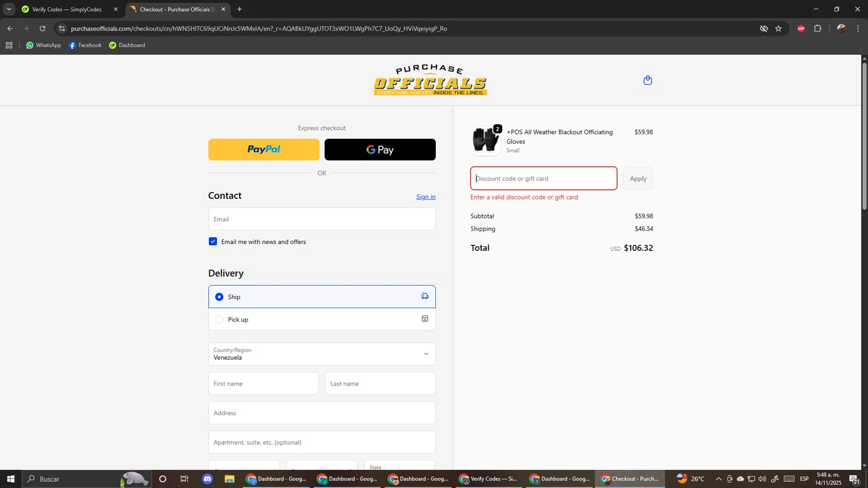Click the product name Blackout Officiating Gloves
The width and height of the screenshot is (868, 488).
coord(560,136)
